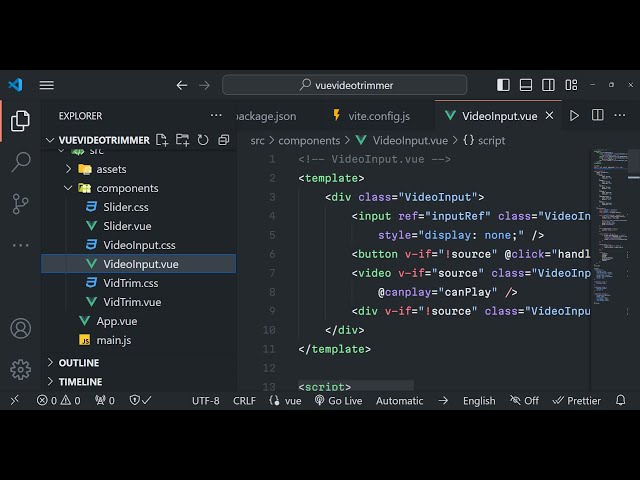Expand the OUTLINE section
The width and height of the screenshot is (640, 480).
pyautogui.click(x=78, y=363)
